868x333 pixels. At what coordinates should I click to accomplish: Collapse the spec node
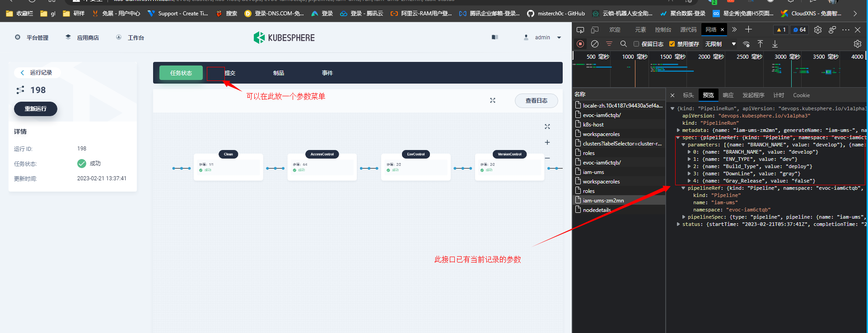[x=678, y=137]
